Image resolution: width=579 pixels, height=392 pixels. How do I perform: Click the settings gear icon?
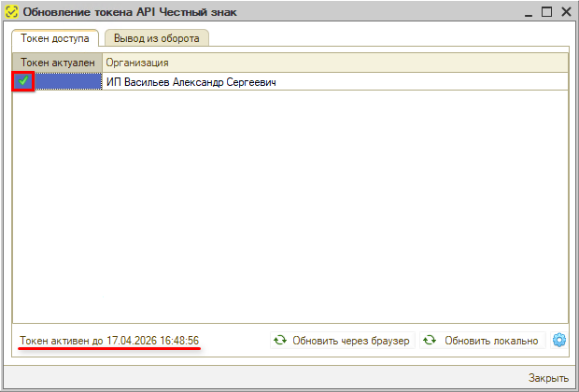(x=559, y=340)
